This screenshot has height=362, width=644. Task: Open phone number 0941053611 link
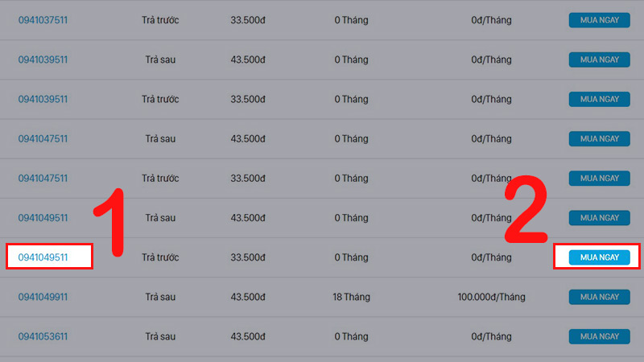[43, 336]
